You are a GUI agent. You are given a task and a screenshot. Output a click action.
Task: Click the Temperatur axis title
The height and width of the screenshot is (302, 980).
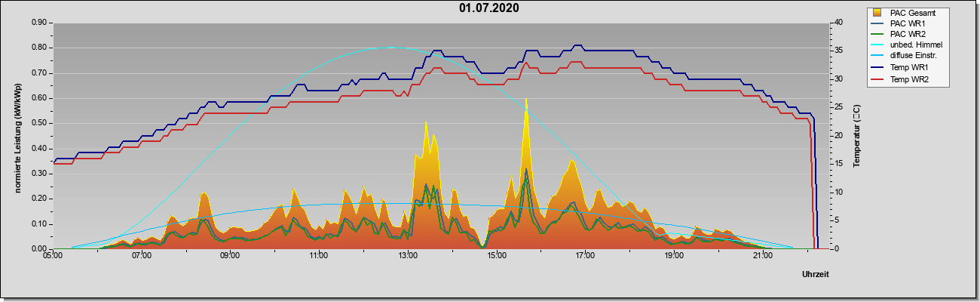[x=856, y=136]
